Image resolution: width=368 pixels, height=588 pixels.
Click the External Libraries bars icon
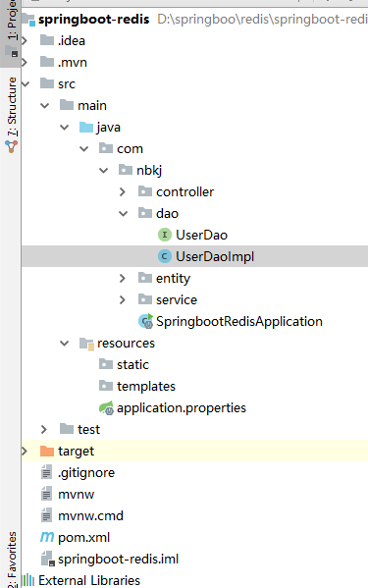pos(28,580)
